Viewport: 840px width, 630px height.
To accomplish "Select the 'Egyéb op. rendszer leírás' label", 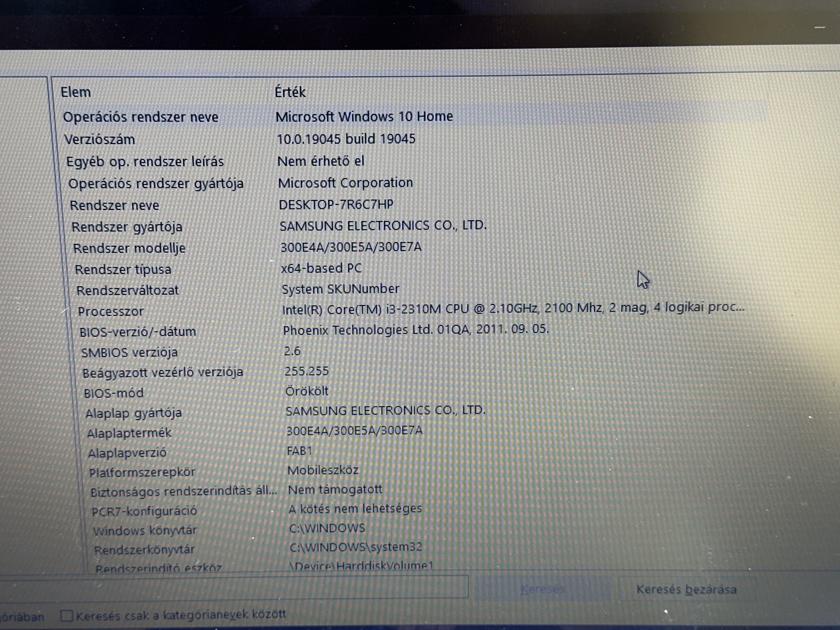I will pyautogui.click(x=145, y=162).
